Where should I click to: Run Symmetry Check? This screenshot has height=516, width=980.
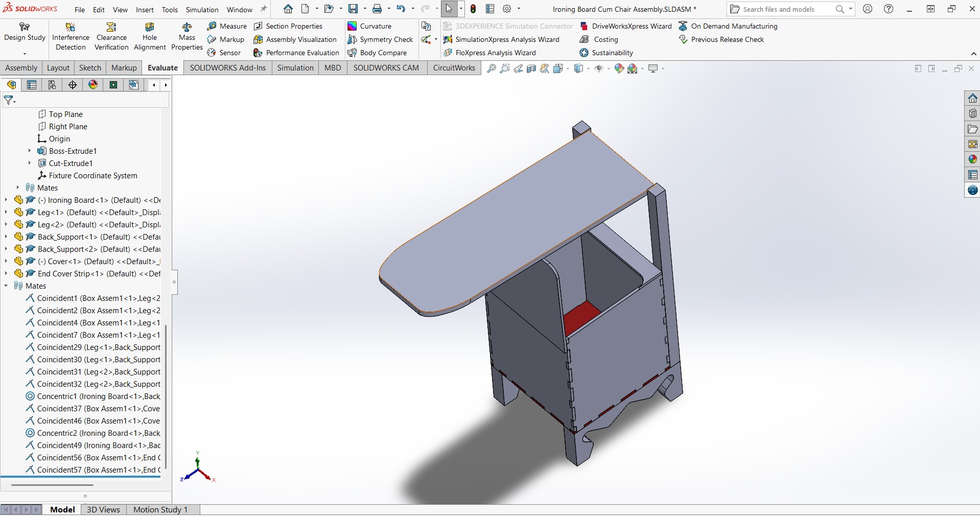(380, 39)
